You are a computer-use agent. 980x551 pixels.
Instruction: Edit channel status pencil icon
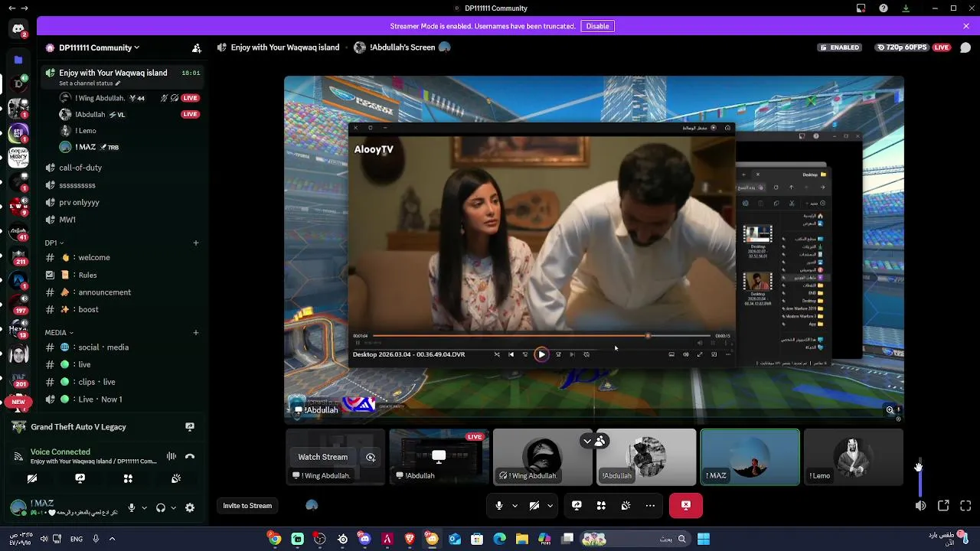coord(118,83)
